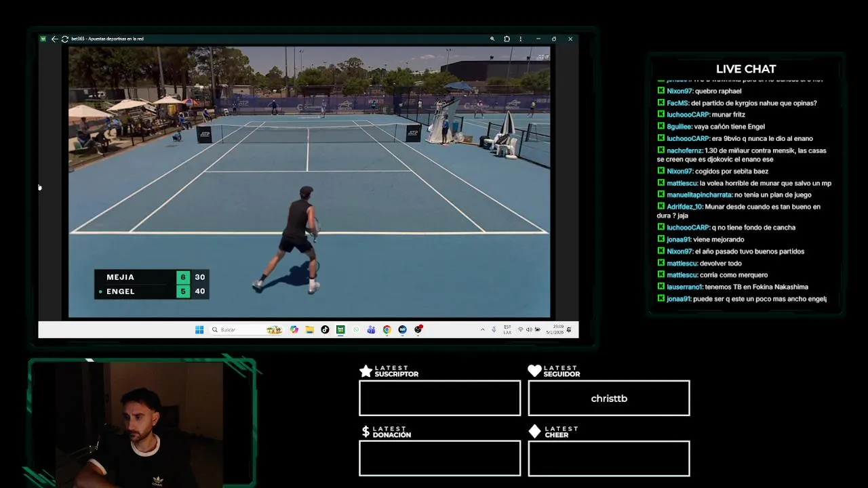This screenshot has height=488, width=868.
Task: Open the volume speaker tray icon
Action: click(x=529, y=329)
